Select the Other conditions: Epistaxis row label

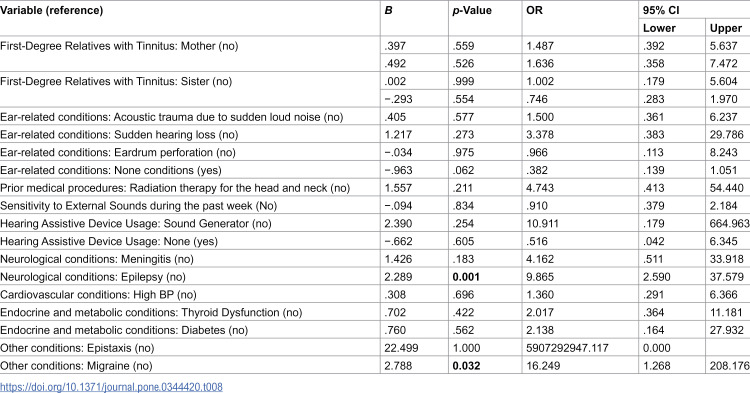coord(77,348)
